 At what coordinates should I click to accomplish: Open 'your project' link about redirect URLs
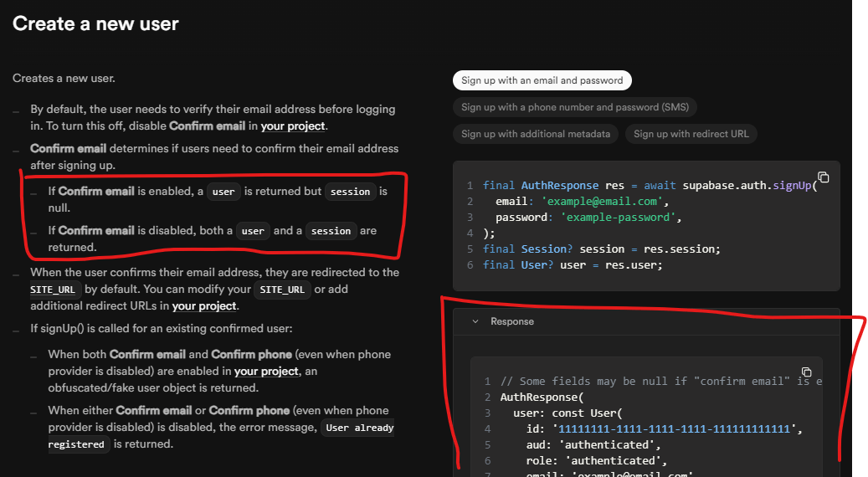[x=203, y=306]
